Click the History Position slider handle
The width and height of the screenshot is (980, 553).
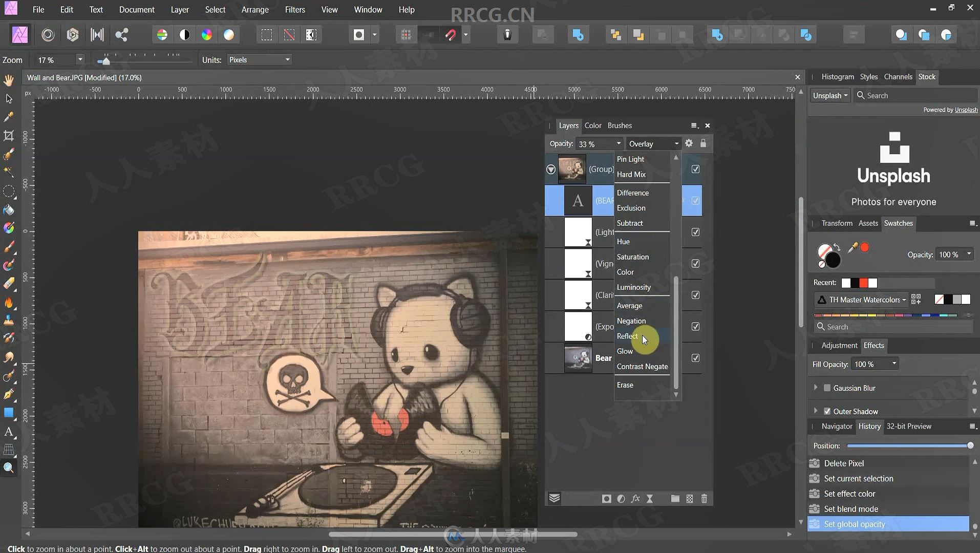click(970, 446)
